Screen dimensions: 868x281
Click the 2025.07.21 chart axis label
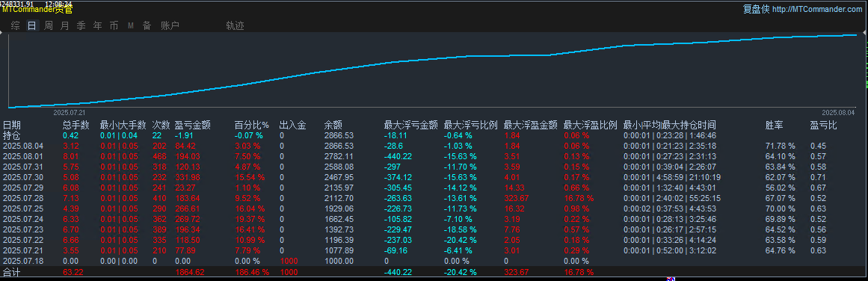tap(69, 112)
